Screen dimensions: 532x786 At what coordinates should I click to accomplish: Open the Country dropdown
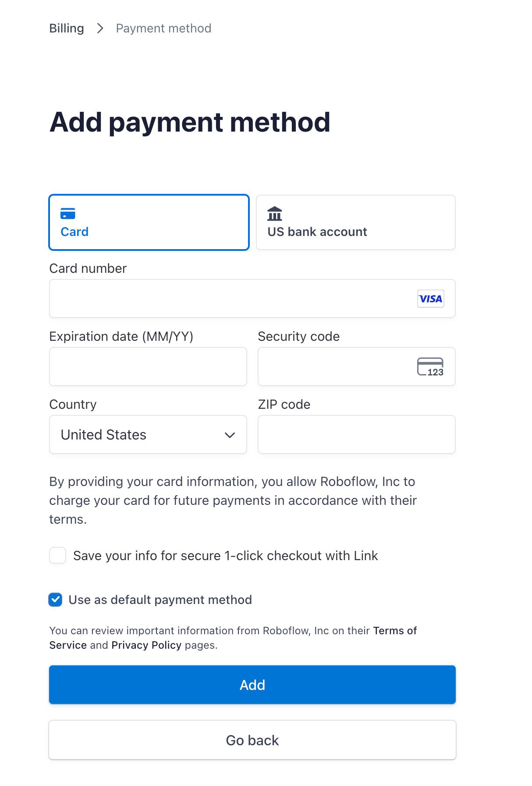coord(148,435)
